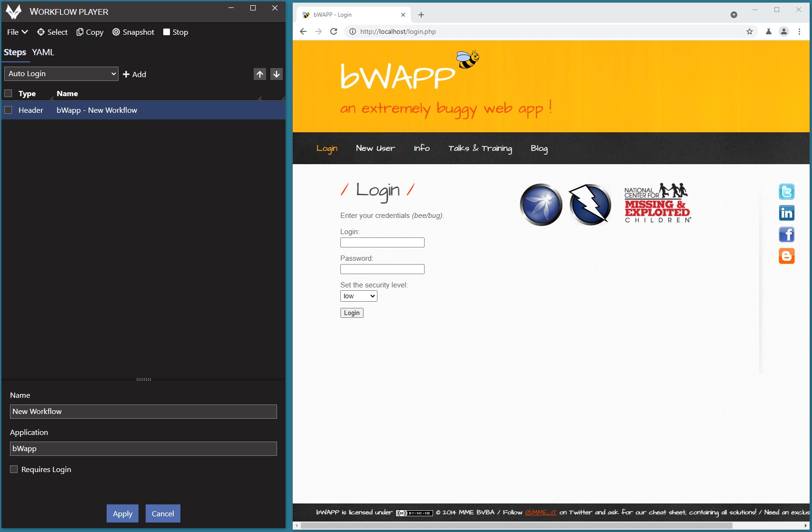Click the ZAP lightning bolt logo
Image resolution: width=812 pixels, height=532 pixels.
590,205
